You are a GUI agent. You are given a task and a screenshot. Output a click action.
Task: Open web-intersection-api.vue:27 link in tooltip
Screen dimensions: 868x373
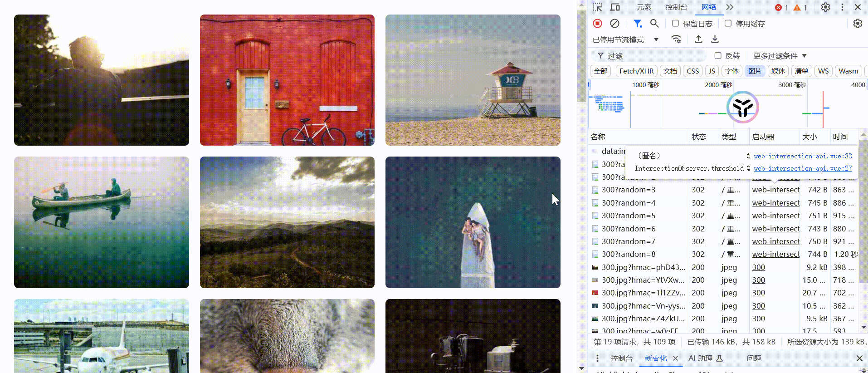pos(803,168)
